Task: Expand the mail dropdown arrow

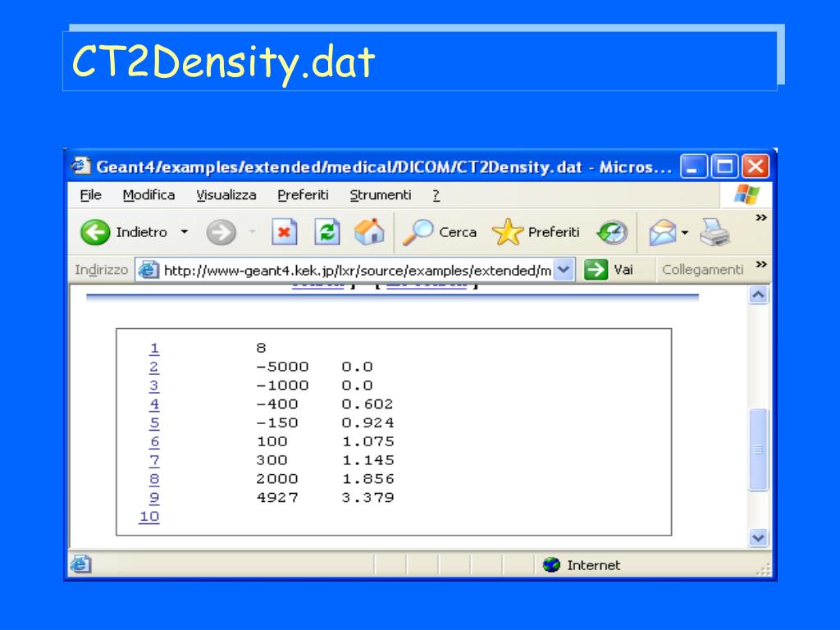Action: 685,232
